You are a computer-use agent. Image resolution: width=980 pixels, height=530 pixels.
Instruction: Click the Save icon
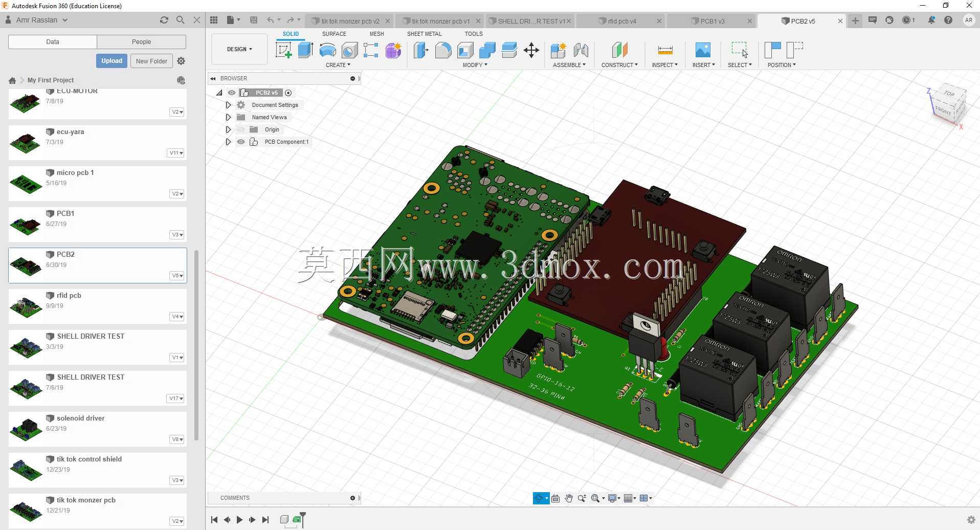(x=254, y=20)
